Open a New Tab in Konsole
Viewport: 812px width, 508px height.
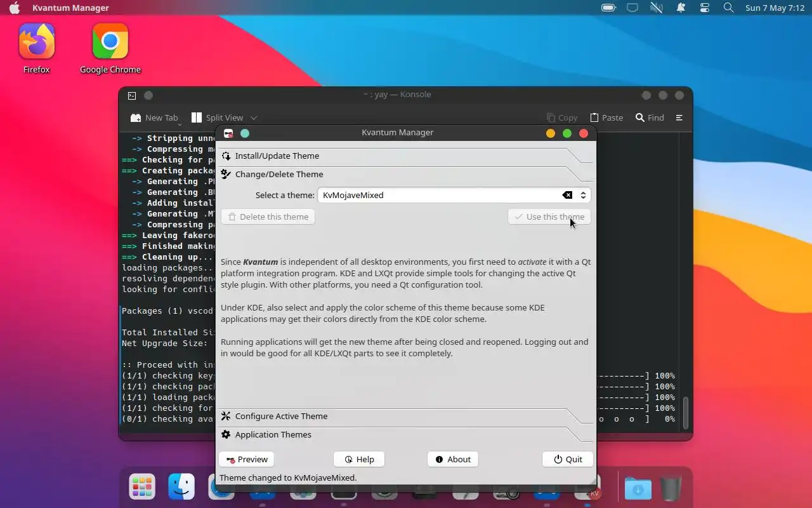[x=154, y=117]
